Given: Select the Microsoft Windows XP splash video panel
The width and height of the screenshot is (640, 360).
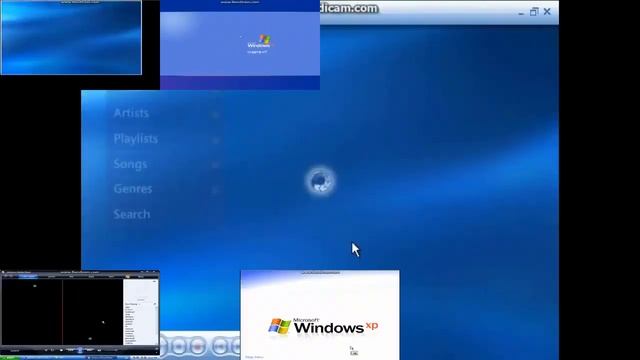Looking at the screenshot, I should 320,315.
